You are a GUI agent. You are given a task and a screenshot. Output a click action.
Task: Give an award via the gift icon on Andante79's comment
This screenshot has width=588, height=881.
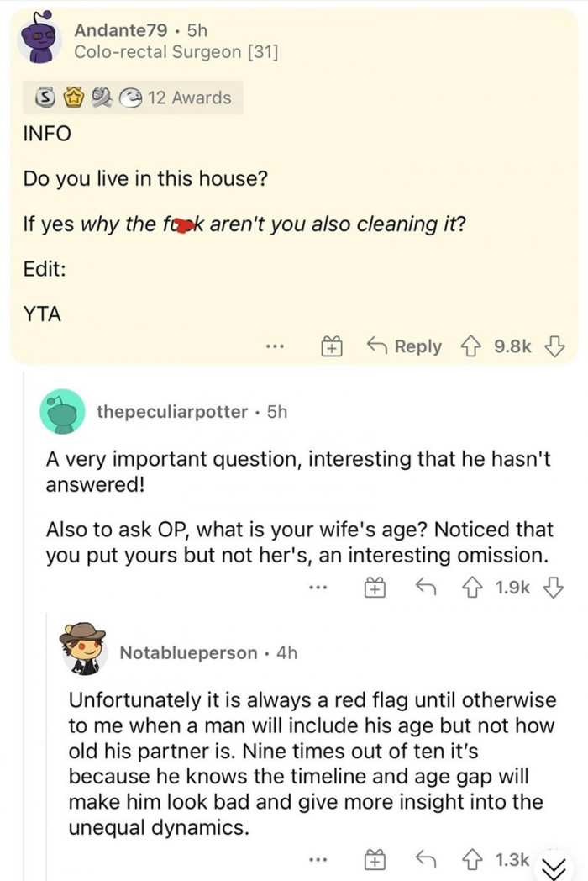pos(331,346)
